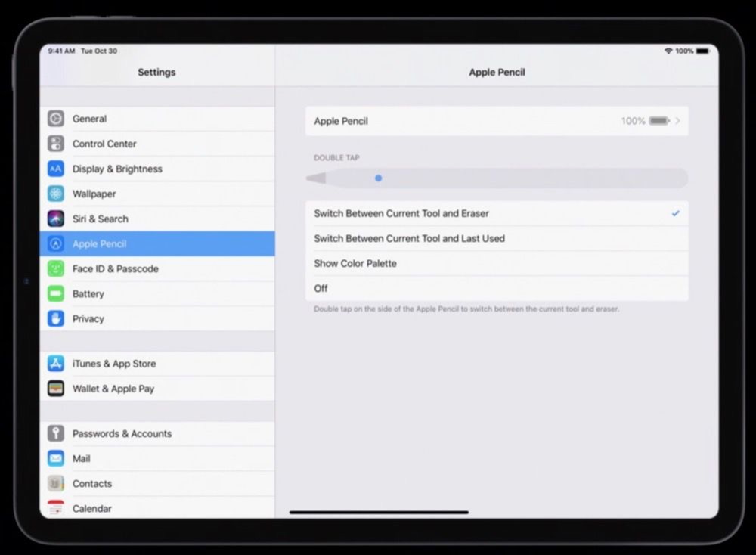Tap the Apple Pencil sidebar icon
The width and height of the screenshot is (756, 555).
[x=55, y=244]
